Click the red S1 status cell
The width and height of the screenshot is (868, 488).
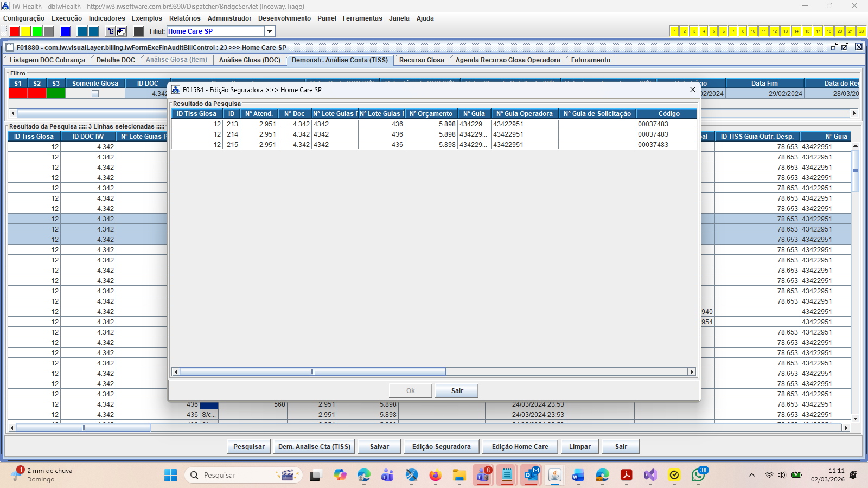click(x=18, y=94)
